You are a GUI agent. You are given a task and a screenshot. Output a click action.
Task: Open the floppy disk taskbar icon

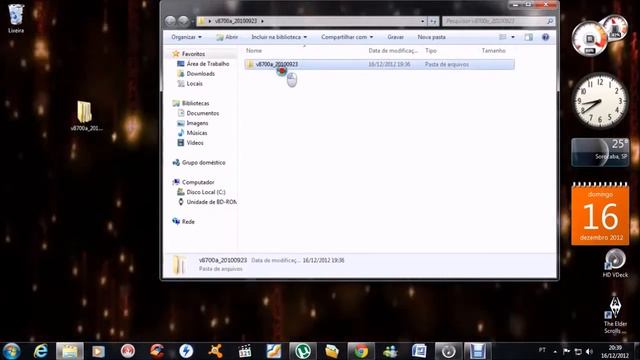click(477, 351)
